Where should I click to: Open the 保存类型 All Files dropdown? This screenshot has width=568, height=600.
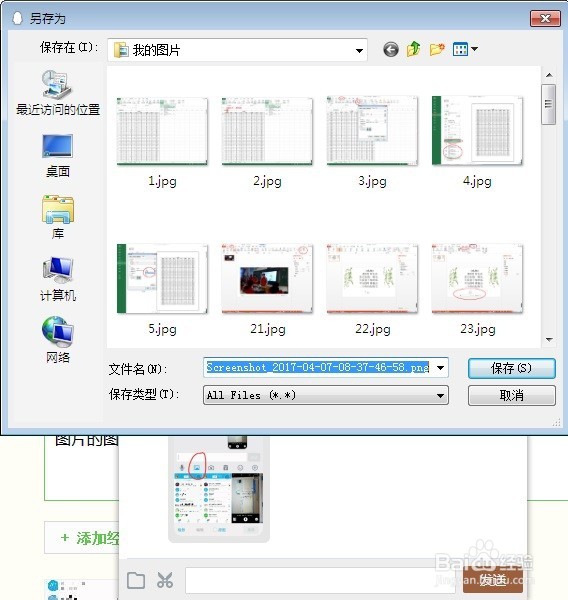click(326, 395)
